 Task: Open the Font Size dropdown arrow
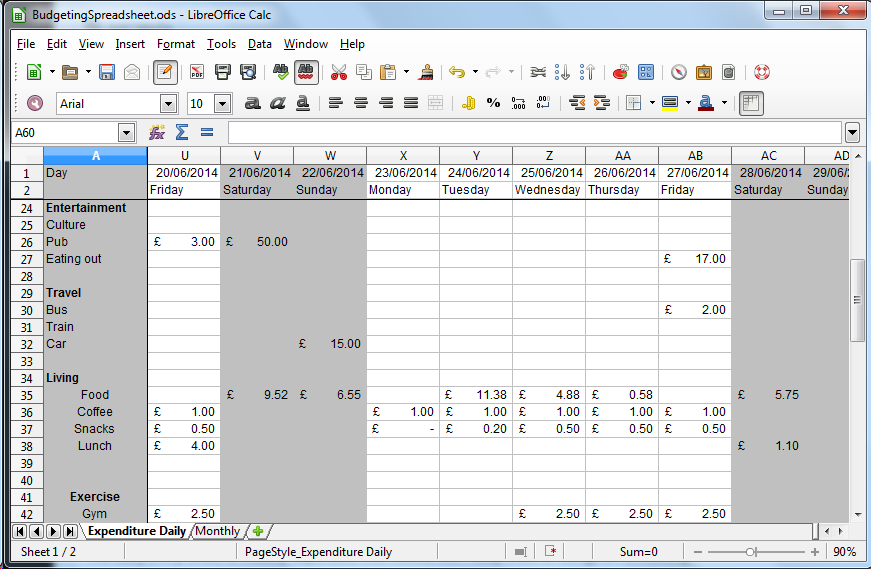[222, 104]
